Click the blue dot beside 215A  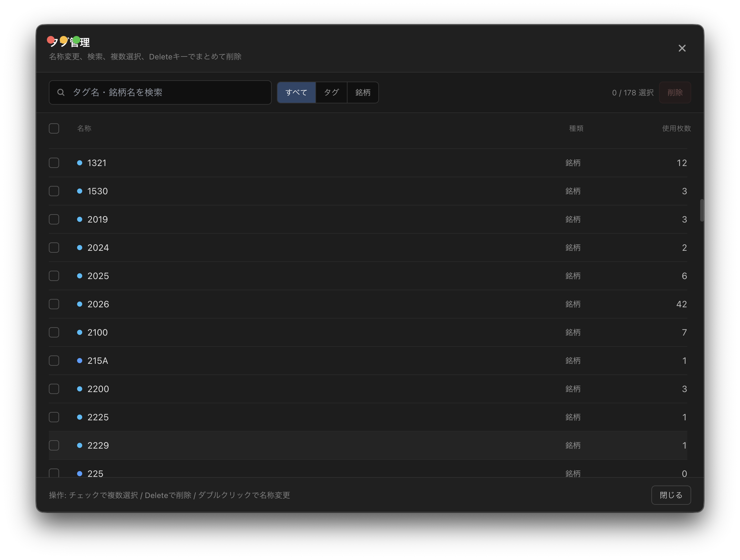pos(80,361)
